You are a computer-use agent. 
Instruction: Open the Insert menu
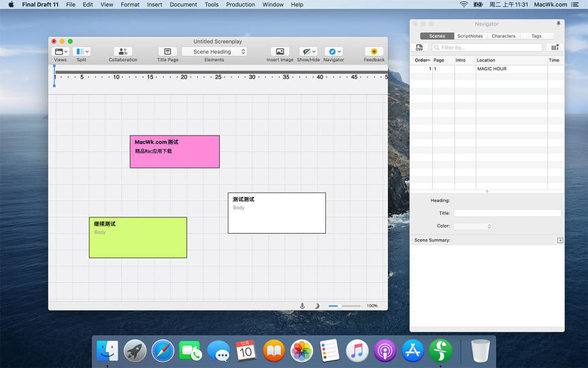[154, 5]
